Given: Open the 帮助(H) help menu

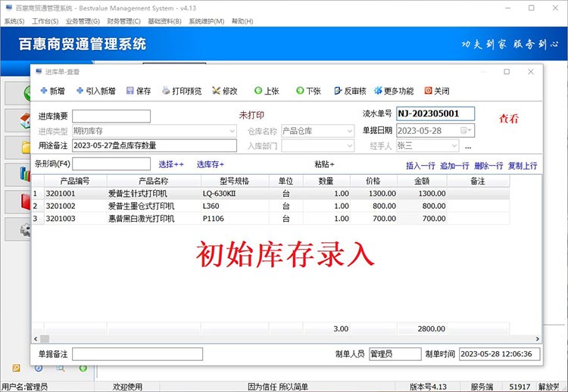Looking at the screenshot, I should pyautogui.click(x=242, y=21).
